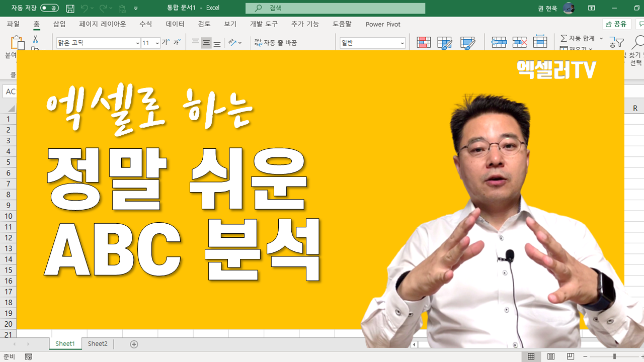Click the Ribbon Display Options icon

[592, 8]
